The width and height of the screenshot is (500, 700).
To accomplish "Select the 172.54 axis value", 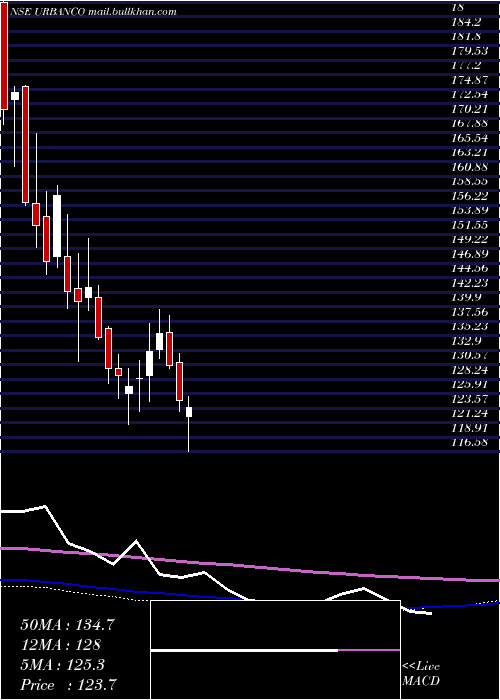I will [x=470, y=94].
